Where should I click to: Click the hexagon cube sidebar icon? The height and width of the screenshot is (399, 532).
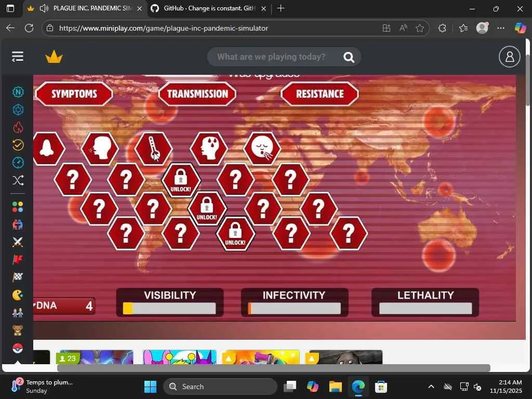pos(18,110)
